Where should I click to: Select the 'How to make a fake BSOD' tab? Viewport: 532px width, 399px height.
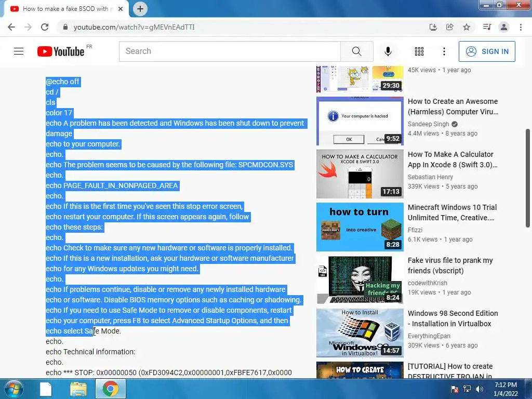(66, 9)
